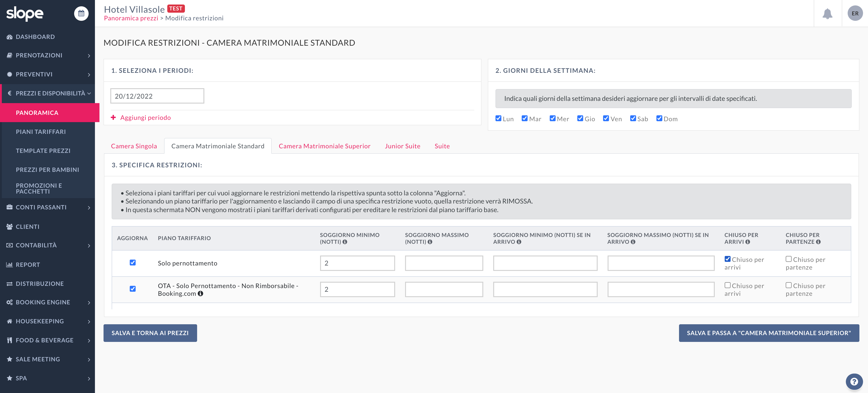Click the info icon beside Chiuso per Arrivi header
This screenshot has width=868, height=393.
coord(748,242)
